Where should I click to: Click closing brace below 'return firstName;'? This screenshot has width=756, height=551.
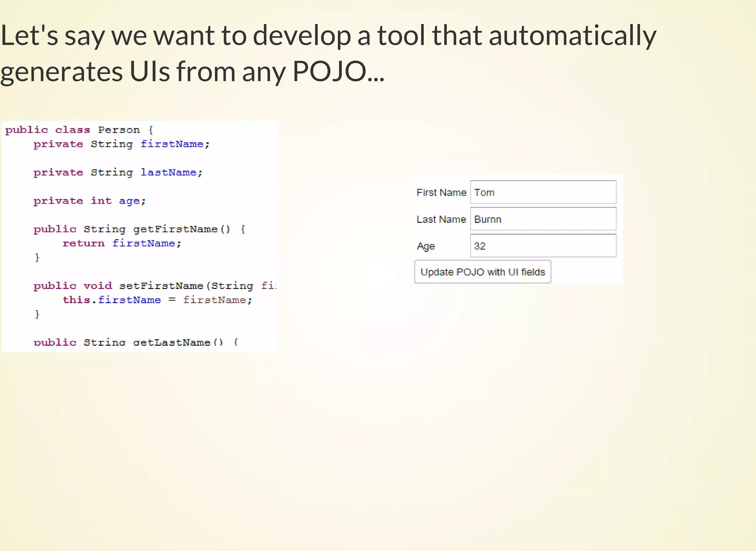tap(37, 257)
